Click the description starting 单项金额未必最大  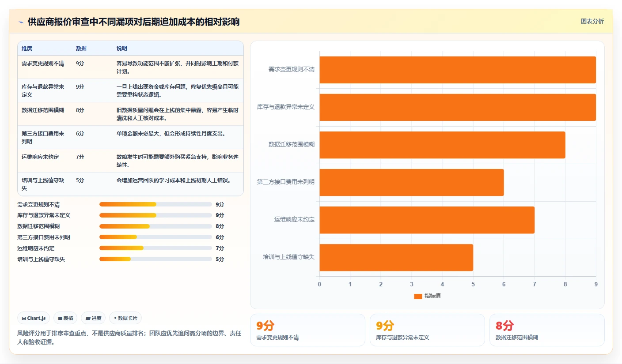171,134
